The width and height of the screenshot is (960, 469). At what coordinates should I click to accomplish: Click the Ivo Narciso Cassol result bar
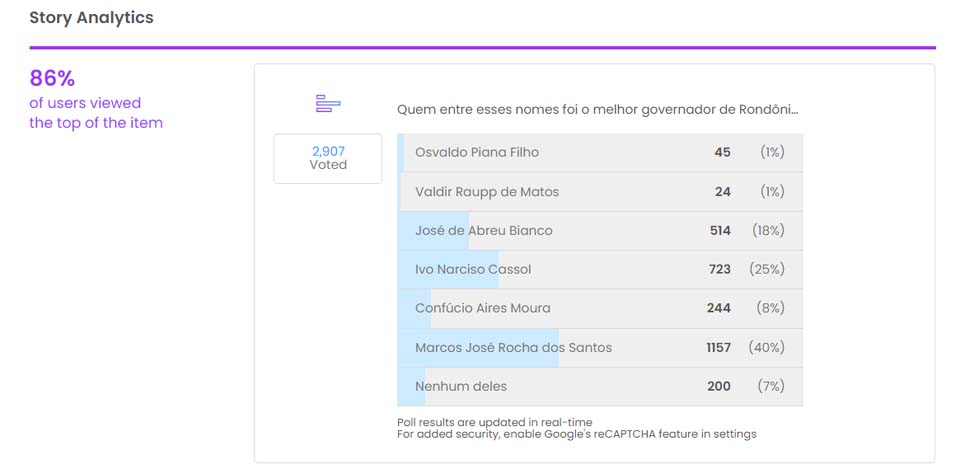point(600,270)
